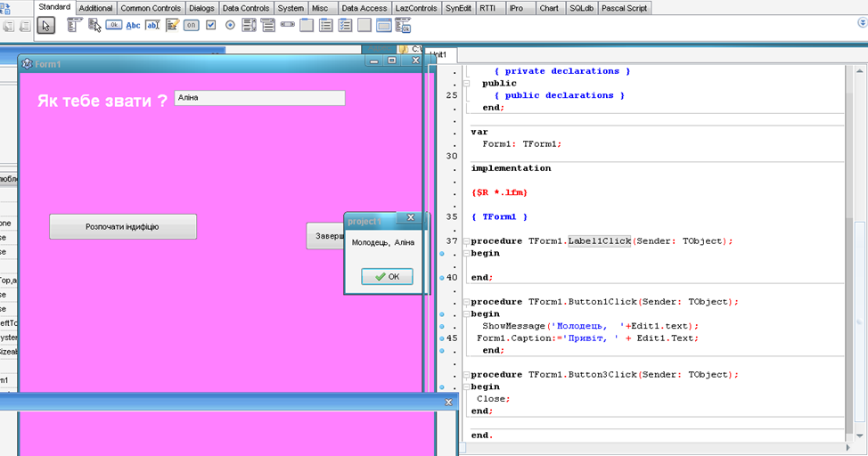
Task: Collapse the begin block under Label1Click
Action: click(467, 254)
